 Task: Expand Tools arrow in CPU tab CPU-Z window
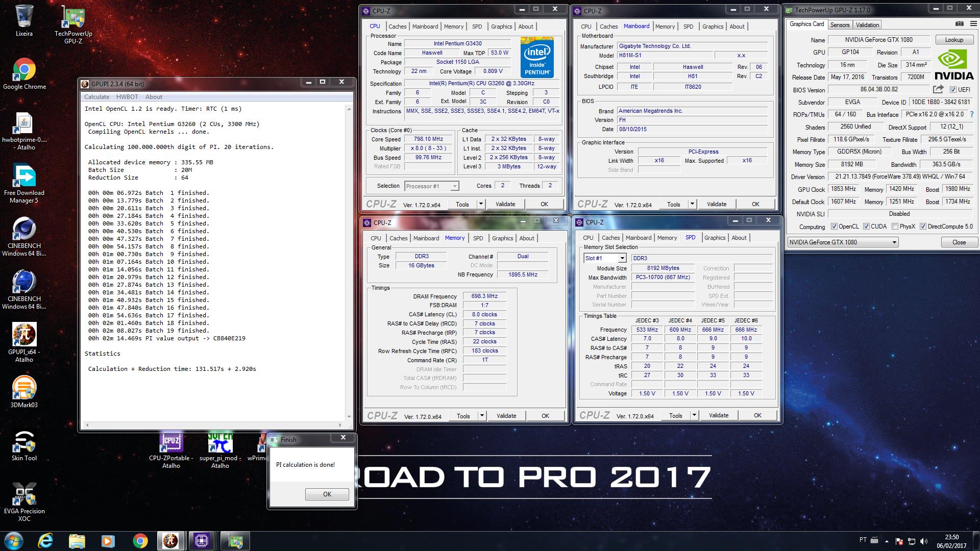481,204
